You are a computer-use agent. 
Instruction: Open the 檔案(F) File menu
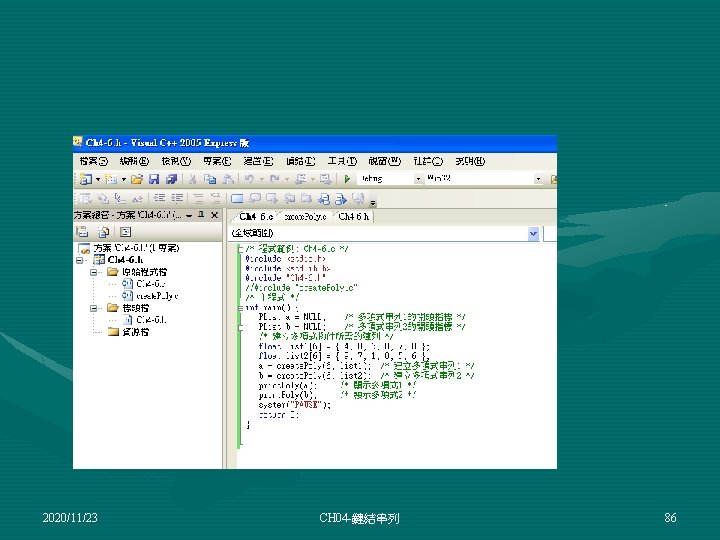pos(93,161)
